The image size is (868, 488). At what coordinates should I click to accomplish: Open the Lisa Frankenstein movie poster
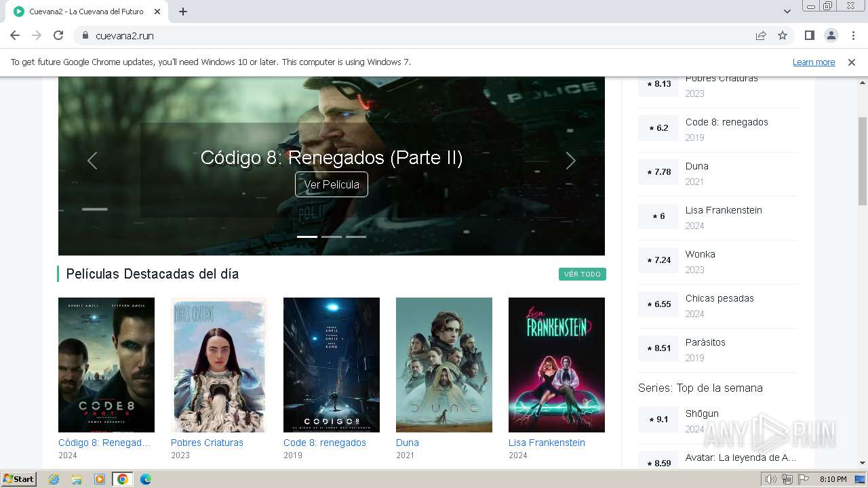(557, 365)
